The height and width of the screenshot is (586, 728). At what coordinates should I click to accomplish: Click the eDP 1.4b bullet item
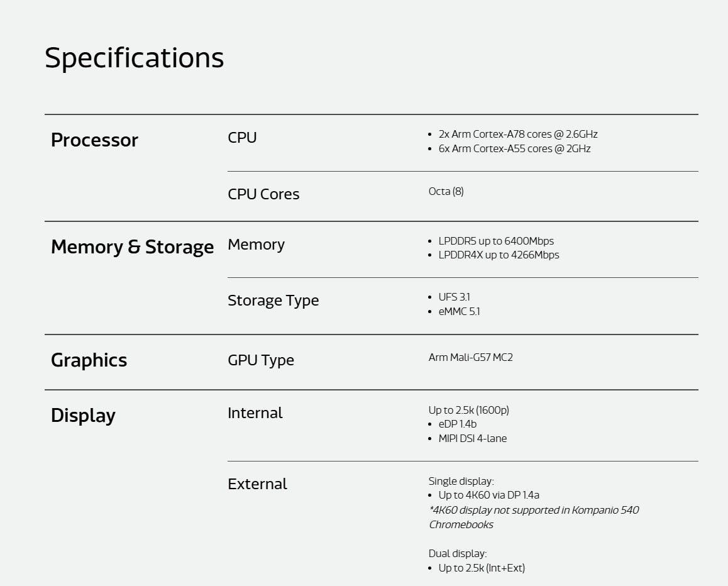[458, 424]
